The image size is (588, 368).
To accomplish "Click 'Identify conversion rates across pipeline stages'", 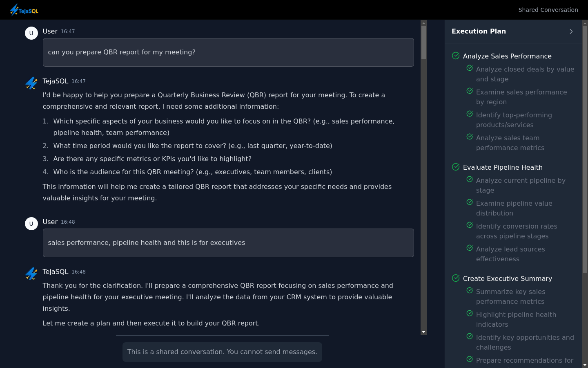I will tap(517, 231).
